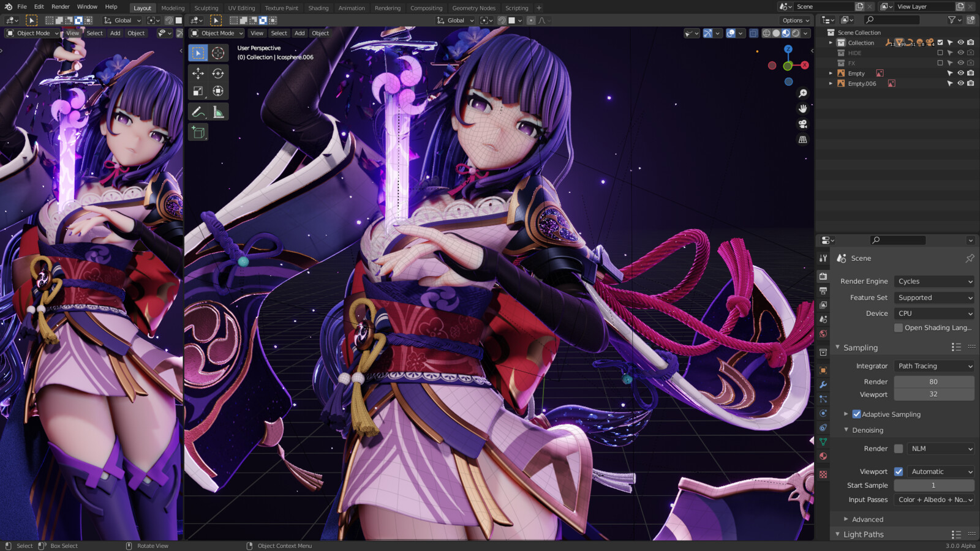Viewport: 980px width, 551px height.
Task: Open the Scene properties tab
Action: 823,320
